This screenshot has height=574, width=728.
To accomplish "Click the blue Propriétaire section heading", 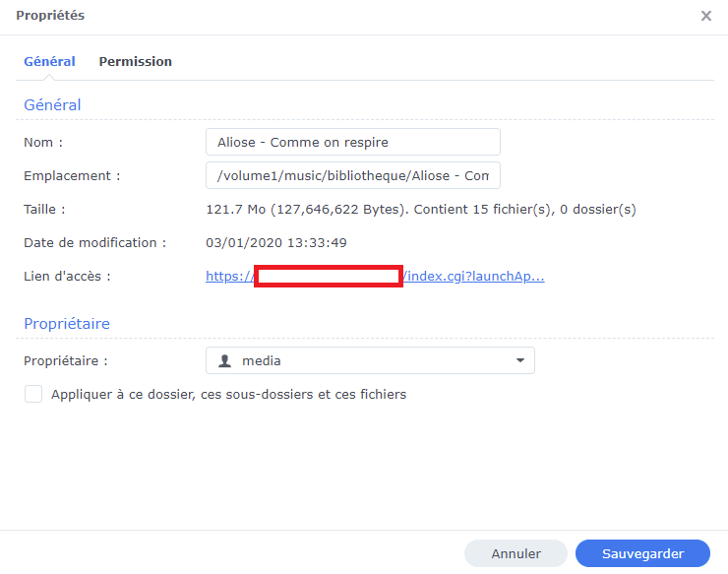I will 67,323.
